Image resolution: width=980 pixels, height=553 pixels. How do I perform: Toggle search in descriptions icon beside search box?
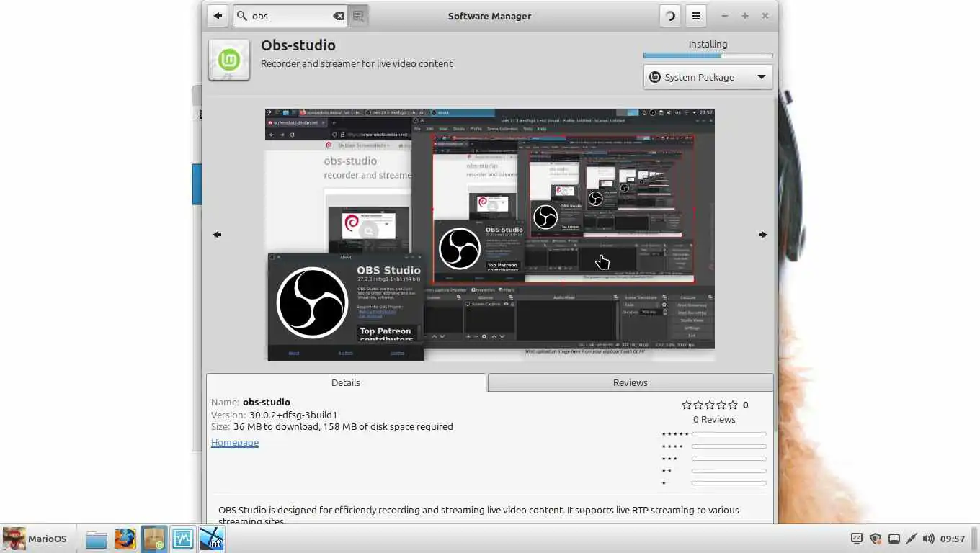coord(358,16)
